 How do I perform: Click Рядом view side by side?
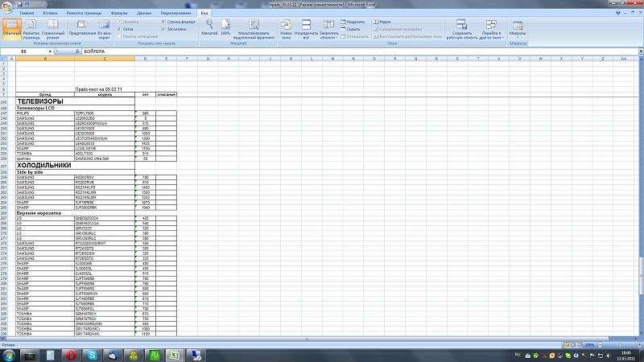pos(382,22)
